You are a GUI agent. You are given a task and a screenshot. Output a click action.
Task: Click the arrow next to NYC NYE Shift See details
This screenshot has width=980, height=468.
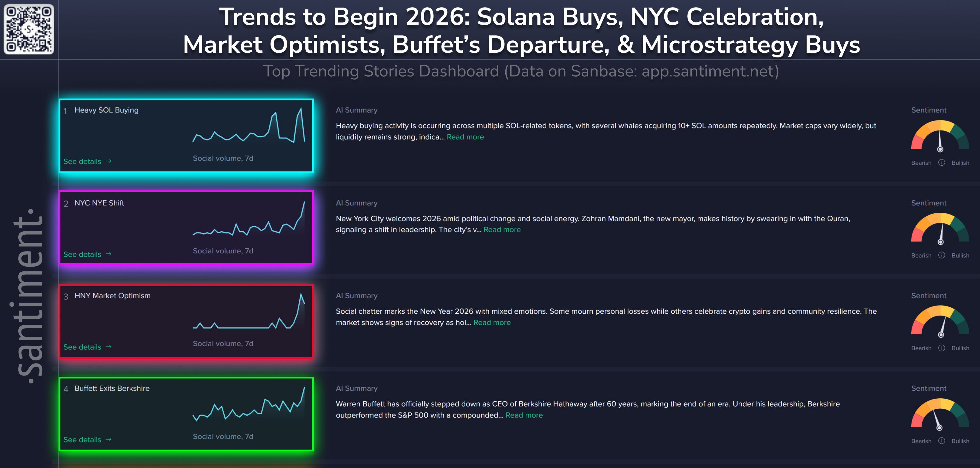point(109,254)
